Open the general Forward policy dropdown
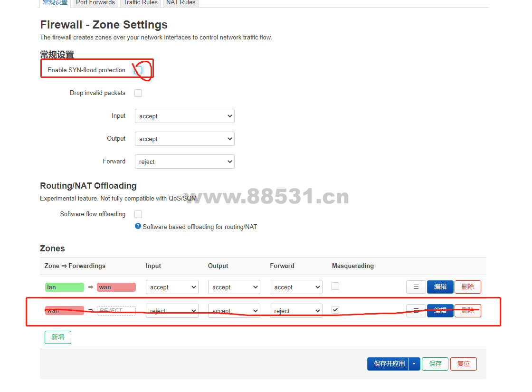532x392 pixels. [185, 162]
